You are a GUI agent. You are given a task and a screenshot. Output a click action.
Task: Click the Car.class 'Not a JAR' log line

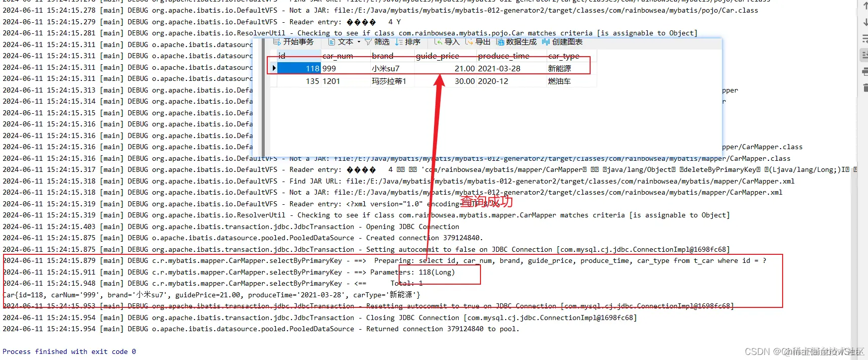tap(380, 10)
